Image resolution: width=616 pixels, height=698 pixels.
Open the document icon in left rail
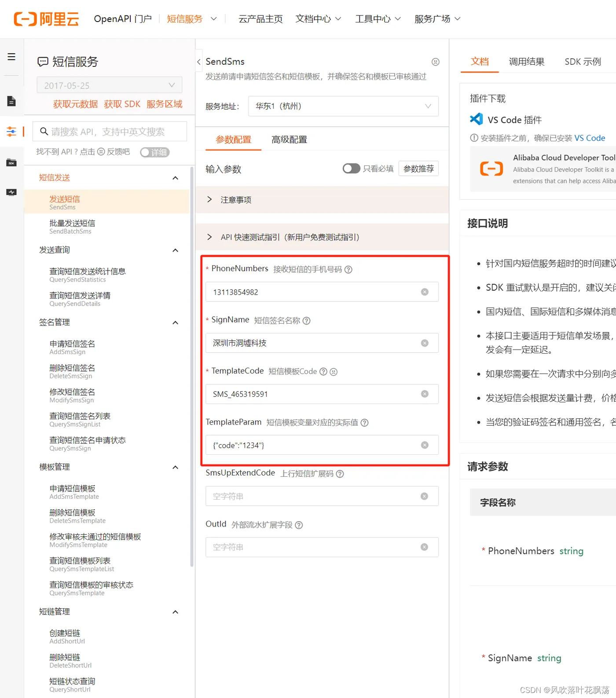point(11,101)
